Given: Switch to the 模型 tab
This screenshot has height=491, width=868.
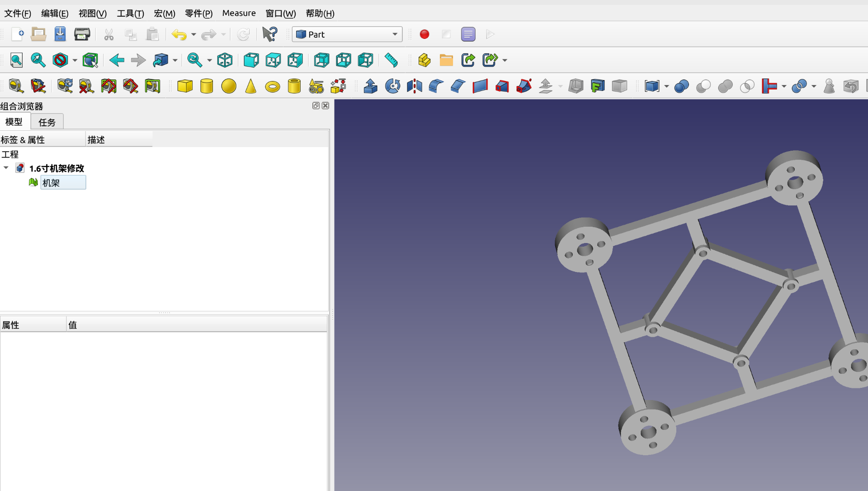Looking at the screenshot, I should coord(14,122).
